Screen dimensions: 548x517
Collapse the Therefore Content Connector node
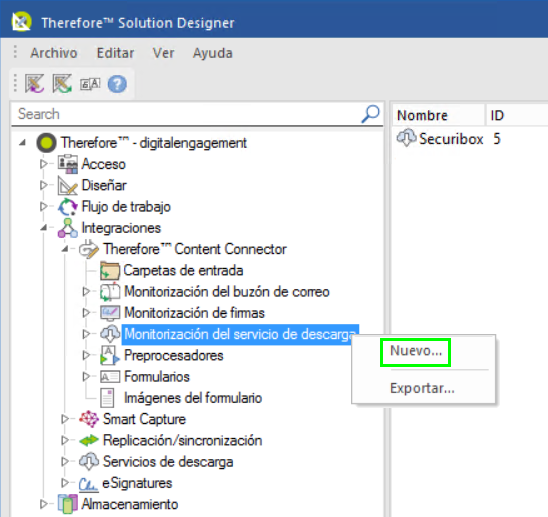[x=65, y=249]
